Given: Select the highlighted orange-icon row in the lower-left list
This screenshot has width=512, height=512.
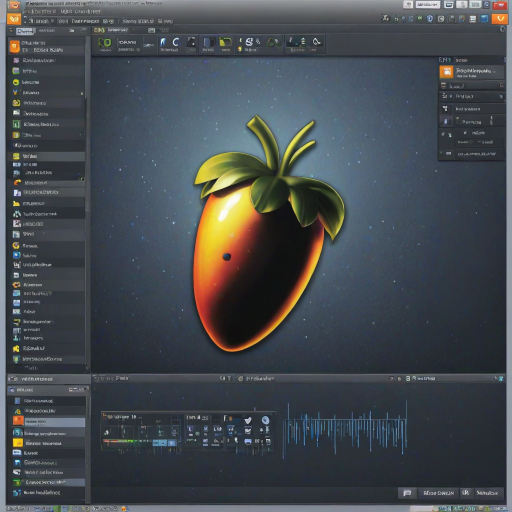Looking at the screenshot, I should [x=48, y=422].
